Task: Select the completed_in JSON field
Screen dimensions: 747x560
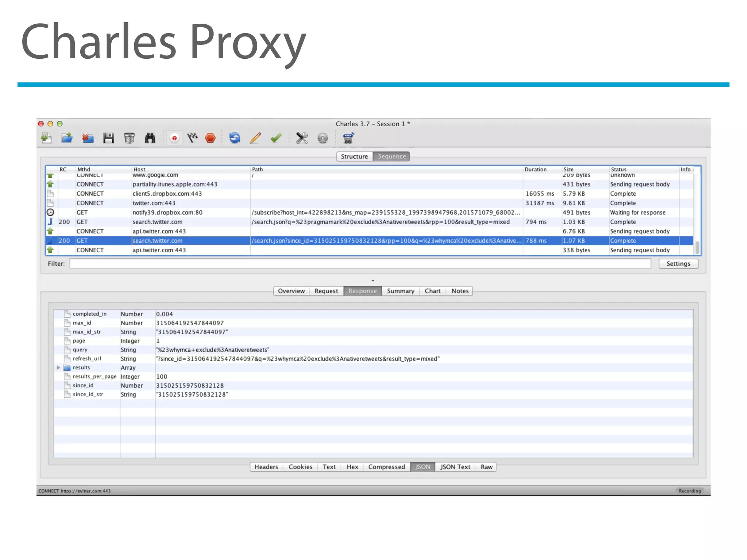Action: click(x=373, y=314)
